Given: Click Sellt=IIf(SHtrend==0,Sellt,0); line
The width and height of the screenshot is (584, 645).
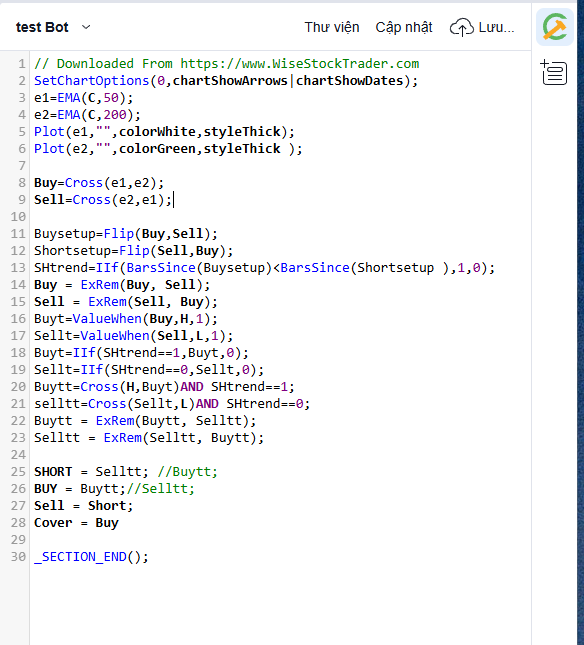Looking at the screenshot, I should click(x=149, y=369).
